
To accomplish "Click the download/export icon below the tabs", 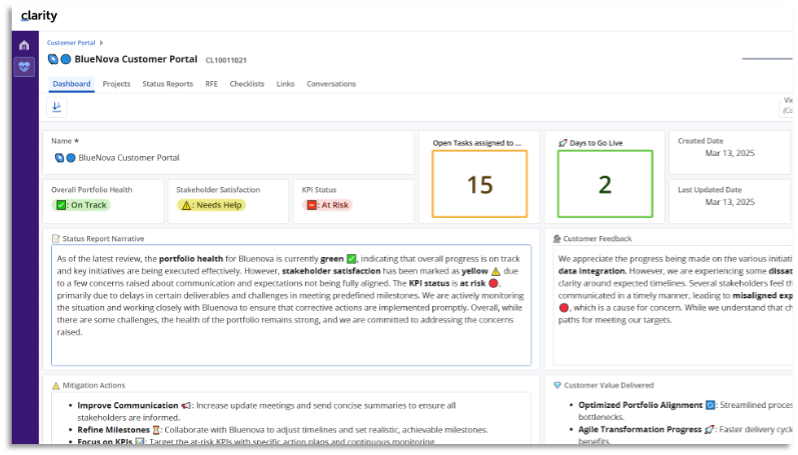I will coord(57,107).
